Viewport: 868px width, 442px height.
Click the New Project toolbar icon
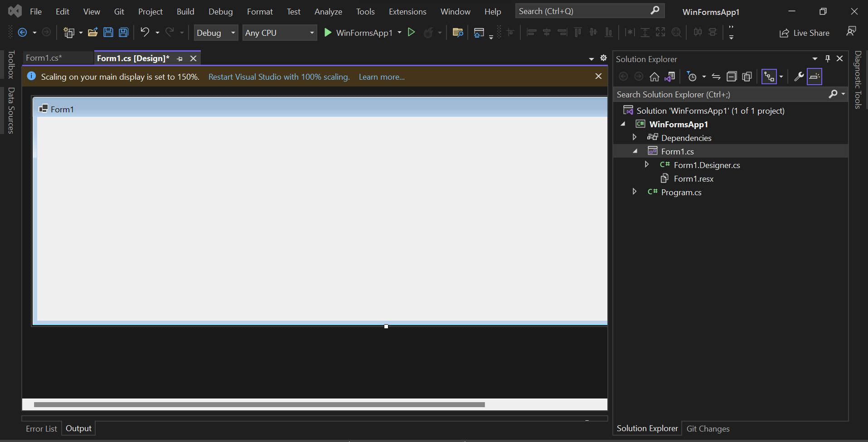69,33
